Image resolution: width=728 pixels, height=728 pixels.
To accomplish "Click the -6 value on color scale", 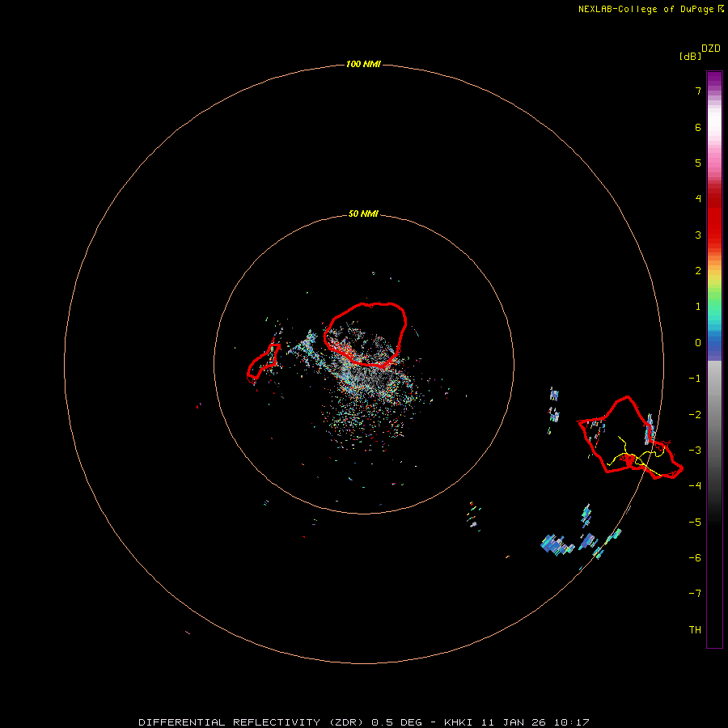I will [x=695, y=558].
